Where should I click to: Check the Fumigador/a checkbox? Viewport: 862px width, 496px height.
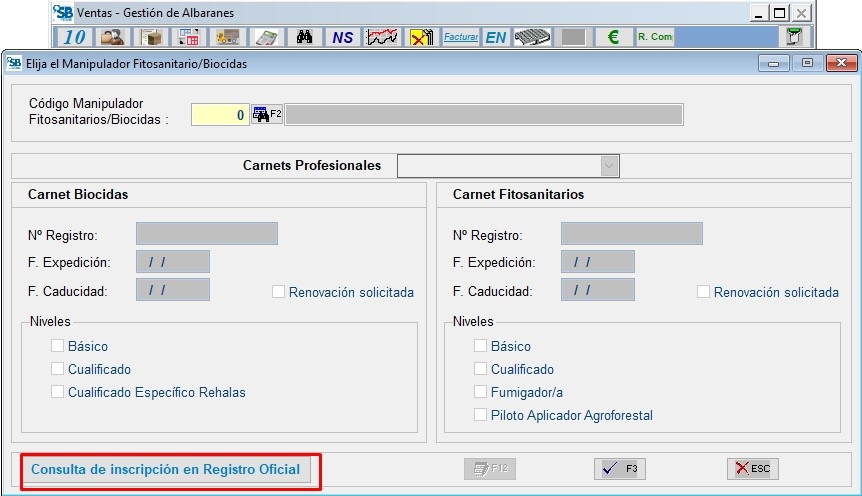click(x=480, y=392)
